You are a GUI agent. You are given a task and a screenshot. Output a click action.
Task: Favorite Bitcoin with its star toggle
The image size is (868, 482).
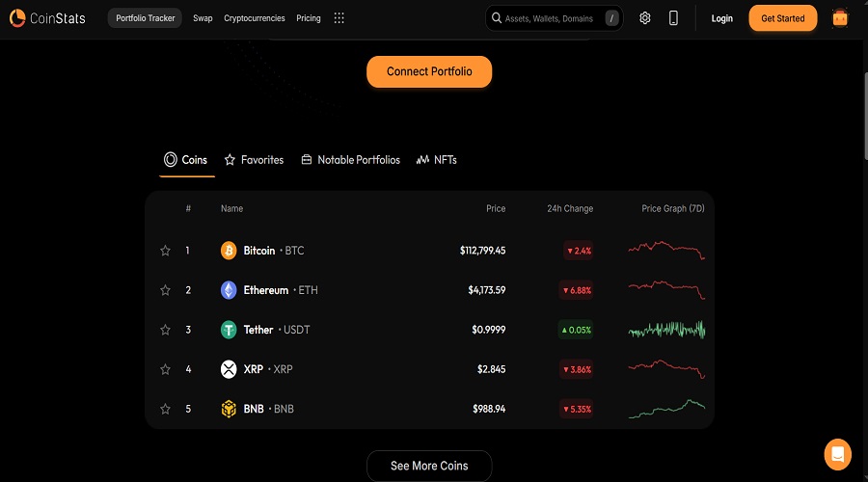pyautogui.click(x=165, y=251)
